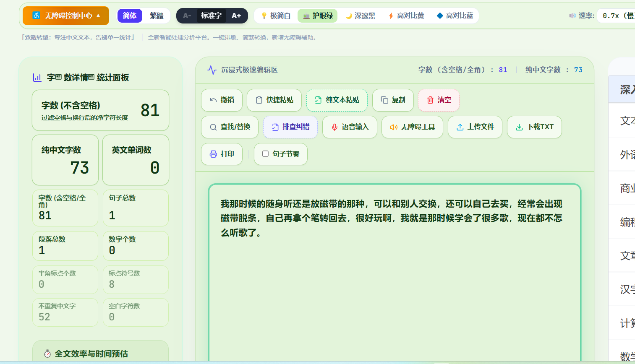The width and height of the screenshot is (635, 364).
Task: Click the 打印 print button
Action: pyautogui.click(x=222, y=154)
